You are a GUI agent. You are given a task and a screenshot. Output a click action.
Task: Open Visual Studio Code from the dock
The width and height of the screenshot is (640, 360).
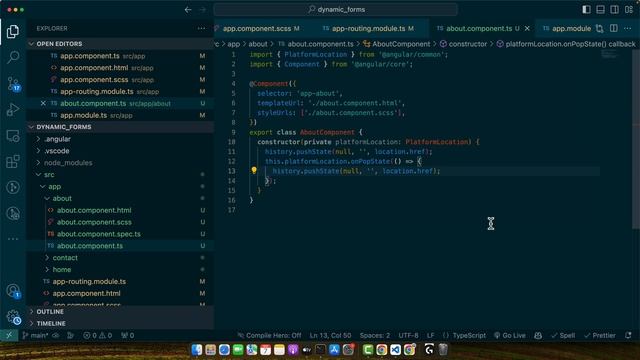coord(395,350)
